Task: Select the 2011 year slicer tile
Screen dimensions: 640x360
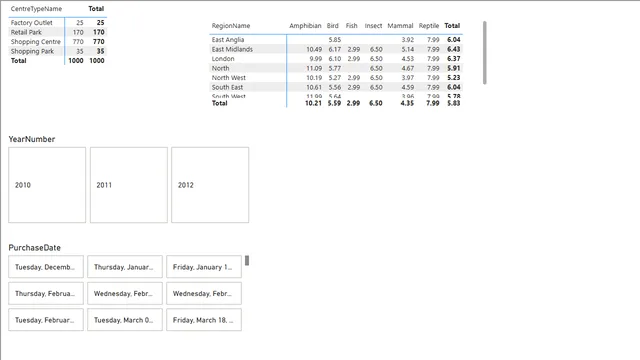Action: pos(129,185)
